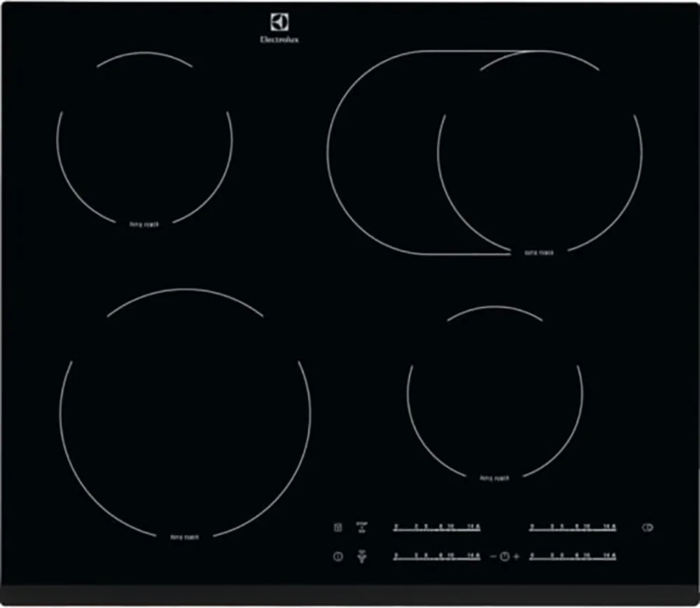The height and width of the screenshot is (608, 700).
Task: Tap the icon below STOP+GO
Action: pos(362,557)
